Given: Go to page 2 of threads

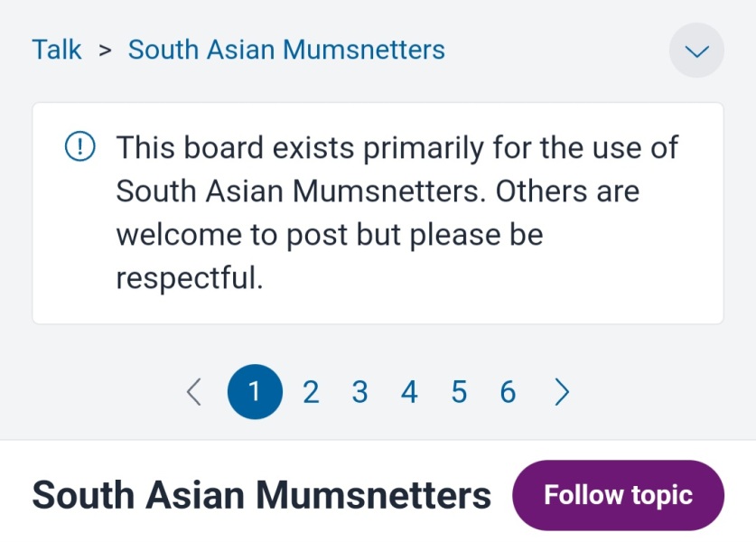Looking at the screenshot, I should 311,392.
